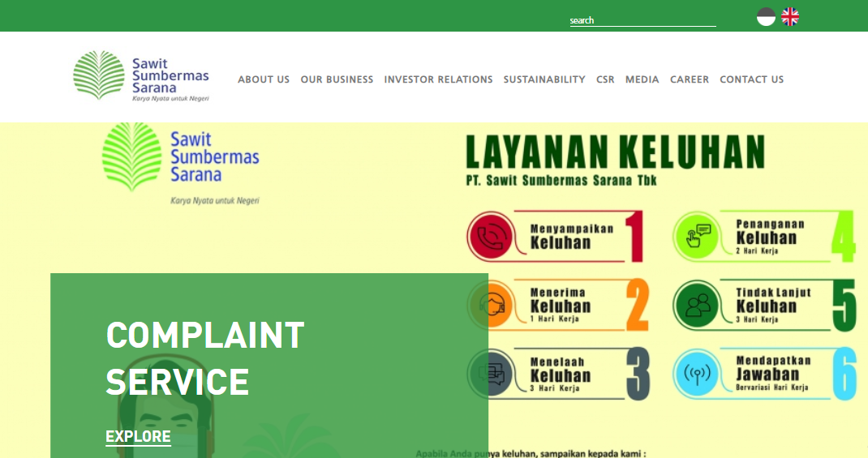This screenshot has height=458, width=868.
Task: Click the blue signal icon for Mendapatkan Jawaban
Action: coord(696,374)
